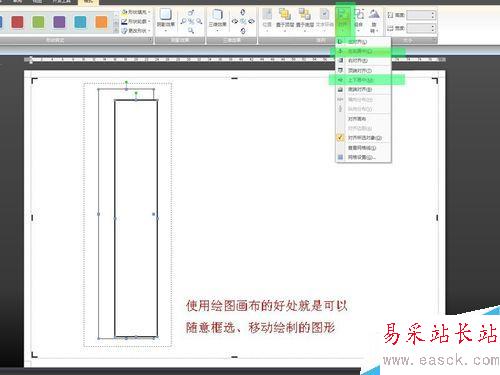Open the Shadow Effects gallery

(166, 20)
